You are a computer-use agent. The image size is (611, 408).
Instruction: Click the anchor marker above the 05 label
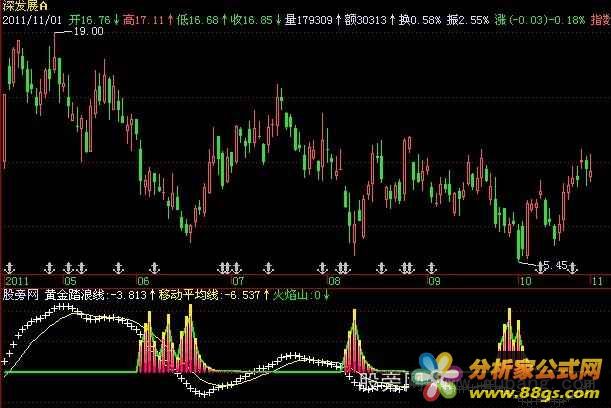coord(69,268)
